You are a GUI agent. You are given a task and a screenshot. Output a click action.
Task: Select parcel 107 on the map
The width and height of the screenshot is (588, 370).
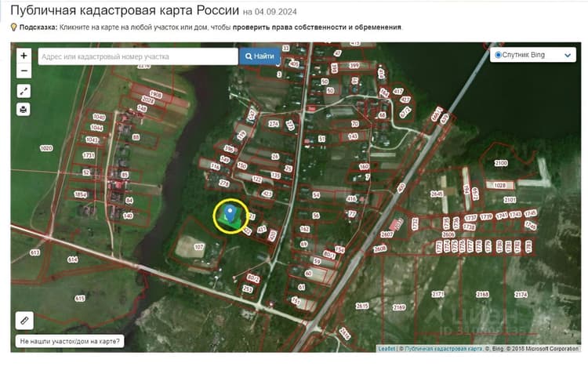tap(199, 247)
